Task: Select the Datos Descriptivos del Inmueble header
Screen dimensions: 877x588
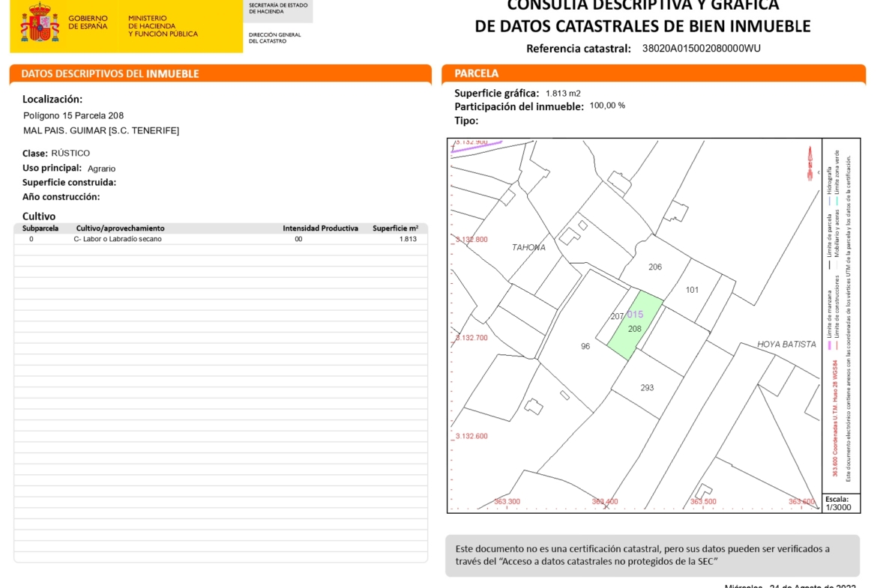Action: [x=110, y=73]
